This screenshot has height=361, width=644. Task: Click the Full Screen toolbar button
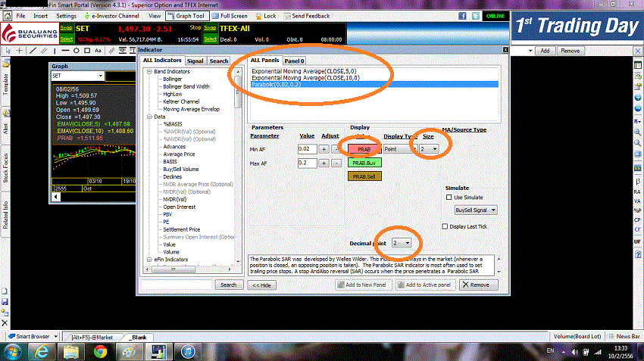[230, 16]
